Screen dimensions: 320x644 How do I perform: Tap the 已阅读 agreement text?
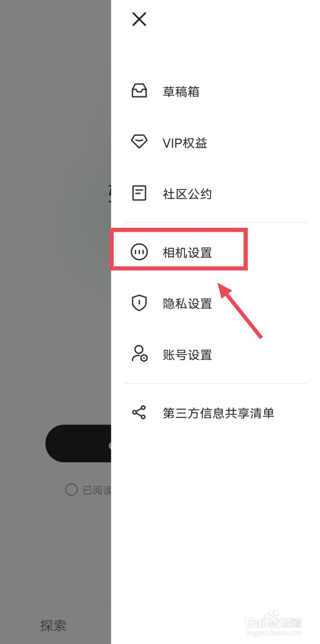97,490
